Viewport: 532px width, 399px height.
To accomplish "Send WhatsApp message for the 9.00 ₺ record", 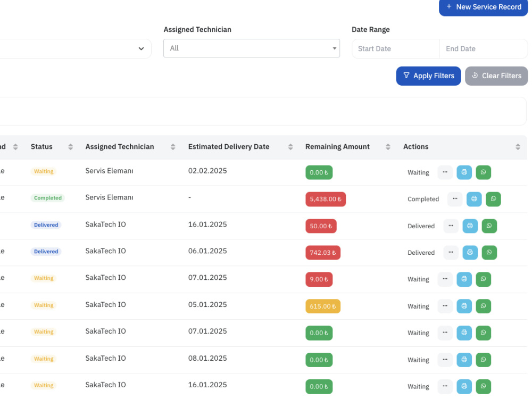I will [x=483, y=279].
